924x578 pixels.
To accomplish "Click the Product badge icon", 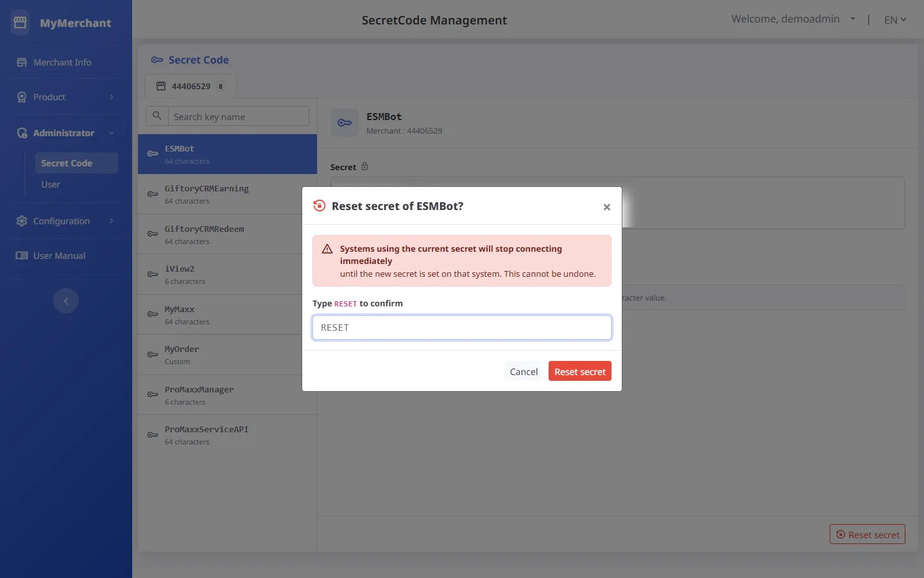I will tap(22, 97).
